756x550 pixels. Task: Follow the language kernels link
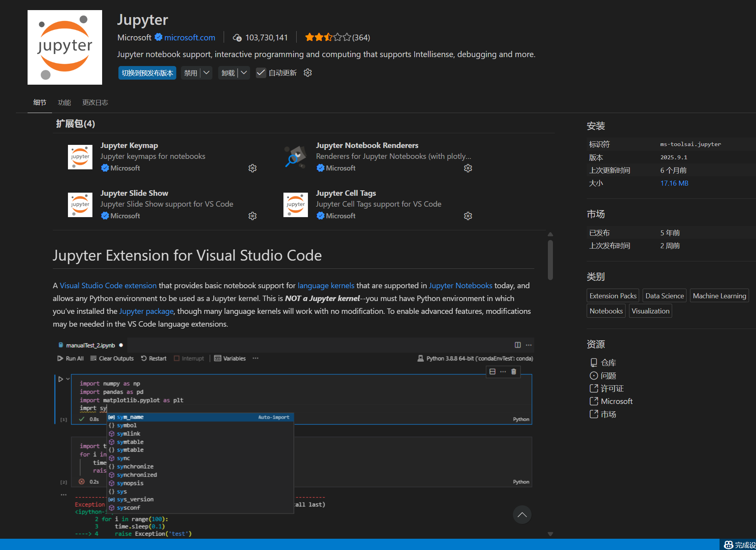tap(326, 285)
